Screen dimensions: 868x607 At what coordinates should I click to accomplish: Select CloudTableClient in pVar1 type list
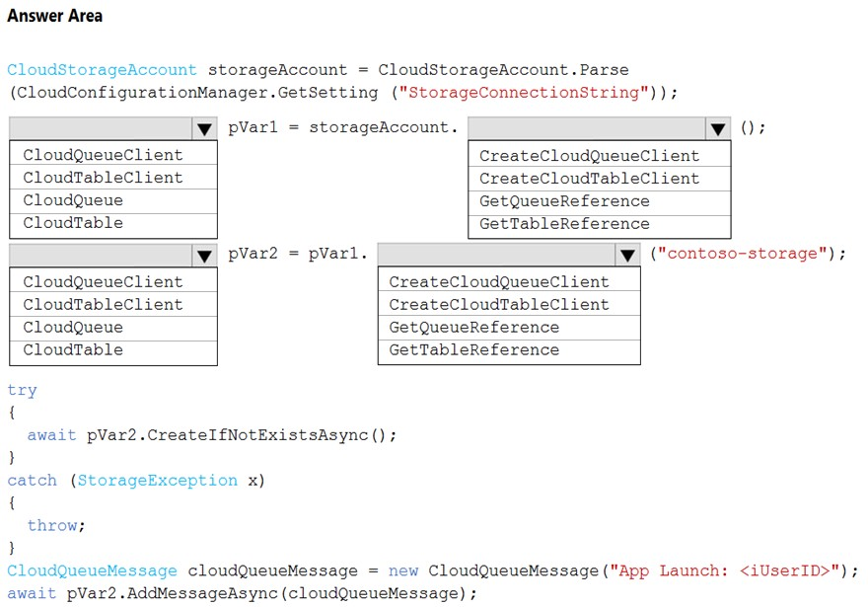click(113, 178)
